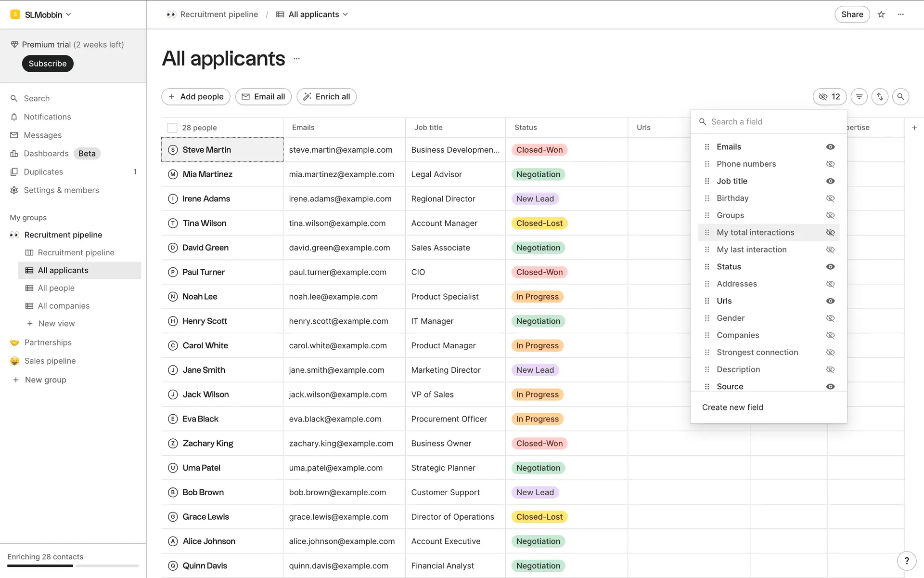The height and width of the screenshot is (578, 924).
Task: Show the Birthday field via its eye icon
Action: 830,198
